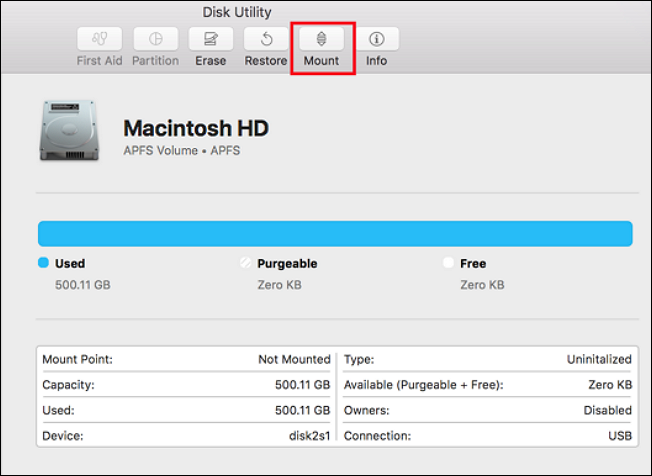The height and width of the screenshot is (476, 652).
Task: Open the Info toolbar icon
Action: [377, 39]
